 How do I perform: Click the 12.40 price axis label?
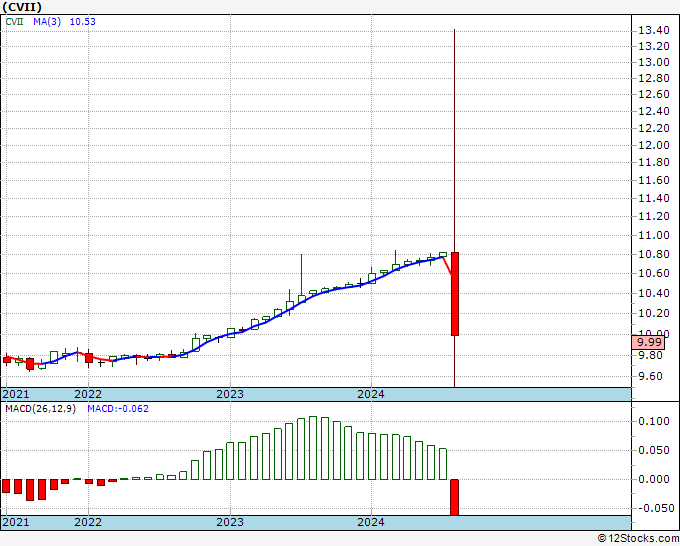point(654,111)
